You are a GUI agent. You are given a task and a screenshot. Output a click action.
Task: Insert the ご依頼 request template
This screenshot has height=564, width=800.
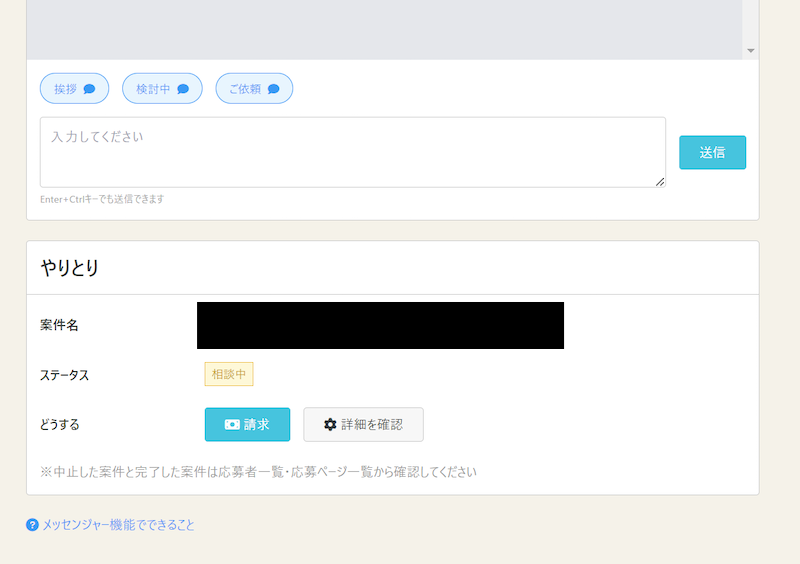(x=254, y=89)
